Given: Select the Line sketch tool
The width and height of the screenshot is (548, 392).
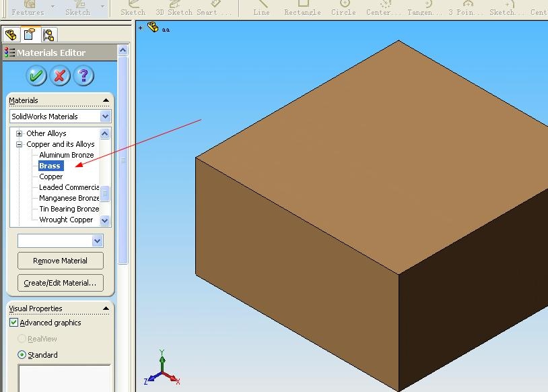Looking at the screenshot, I should click(261, 8).
